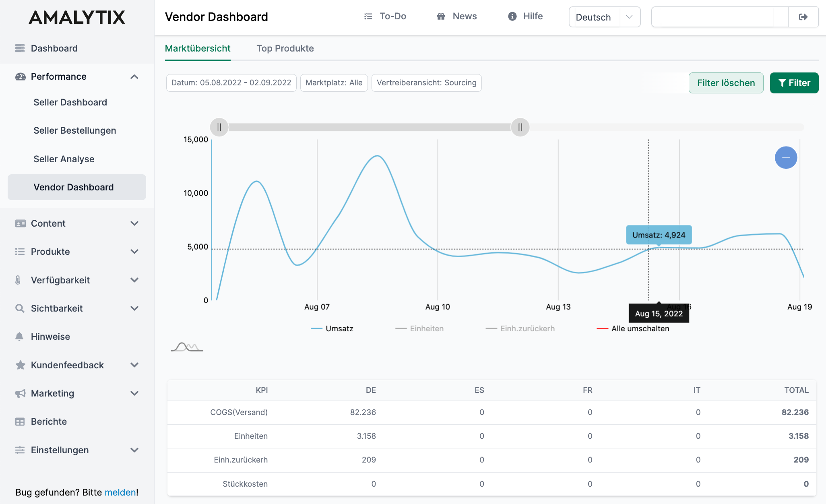
Task: Open the Deutsch language dropdown
Action: (x=605, y=17)
